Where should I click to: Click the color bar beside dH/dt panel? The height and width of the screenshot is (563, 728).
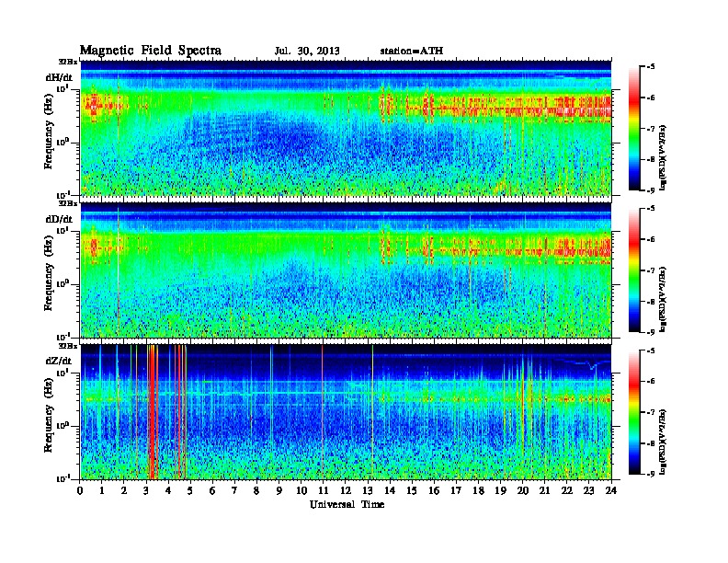tap(634, 128)
